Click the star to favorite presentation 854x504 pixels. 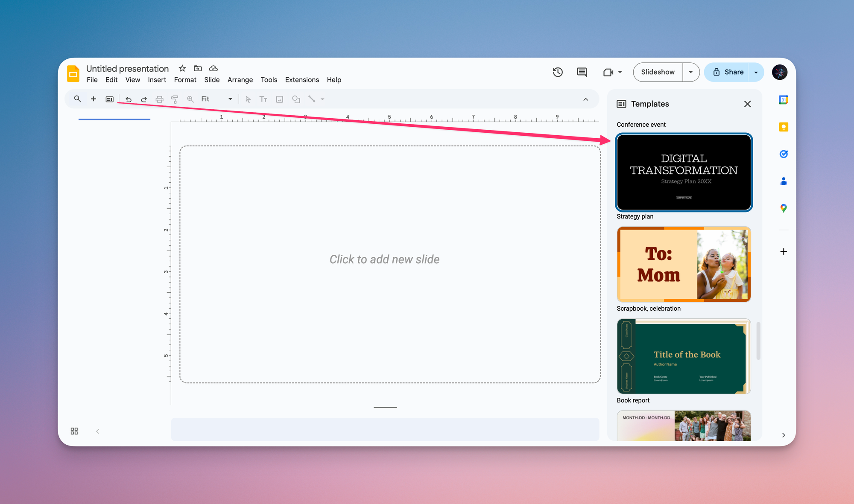point(182,68)
